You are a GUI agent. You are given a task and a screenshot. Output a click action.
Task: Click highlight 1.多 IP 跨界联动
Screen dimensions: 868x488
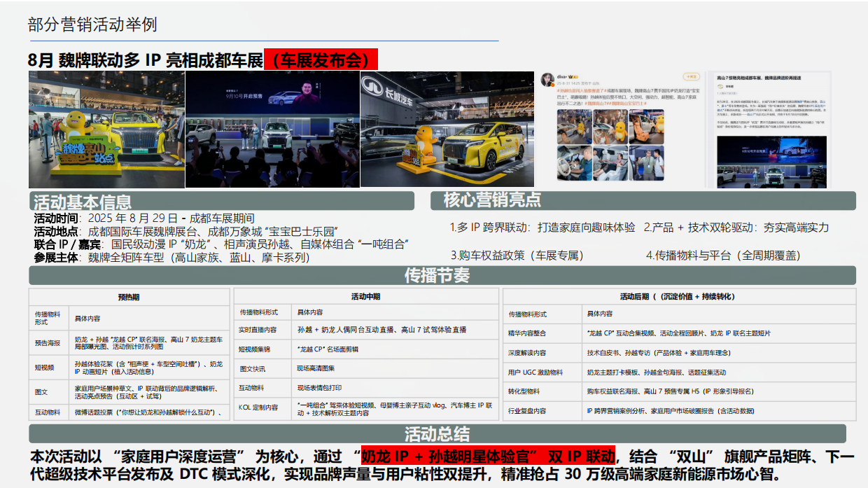542,228
